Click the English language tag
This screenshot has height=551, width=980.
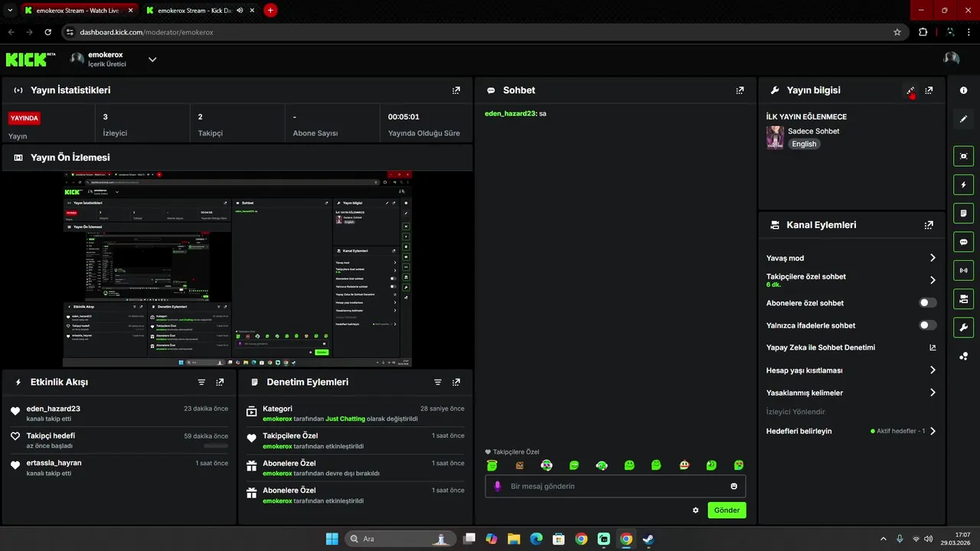(804, 144)
